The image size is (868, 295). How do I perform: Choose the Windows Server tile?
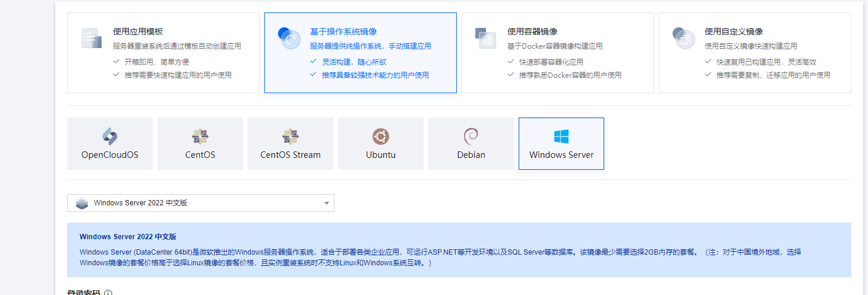pyautogui.click(x=561, y=144)
